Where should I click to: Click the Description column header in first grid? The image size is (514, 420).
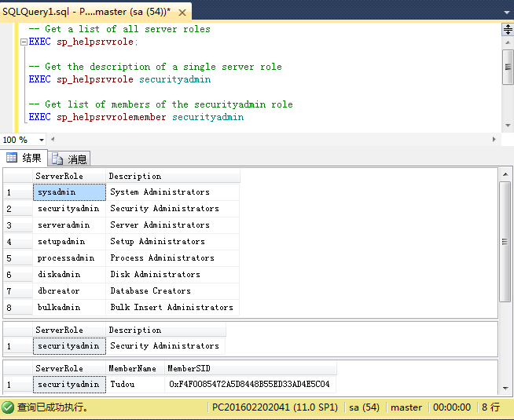[173, 176]
